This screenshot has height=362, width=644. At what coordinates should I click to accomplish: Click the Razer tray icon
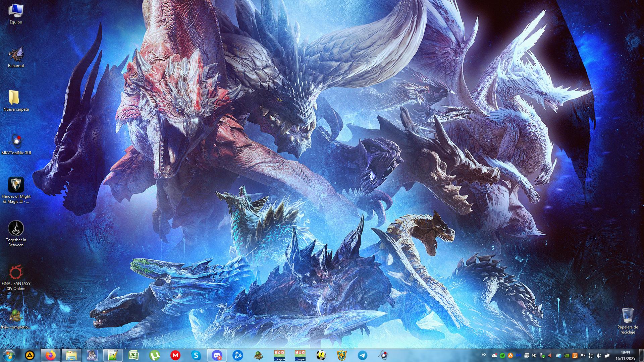tap(502, 356)
